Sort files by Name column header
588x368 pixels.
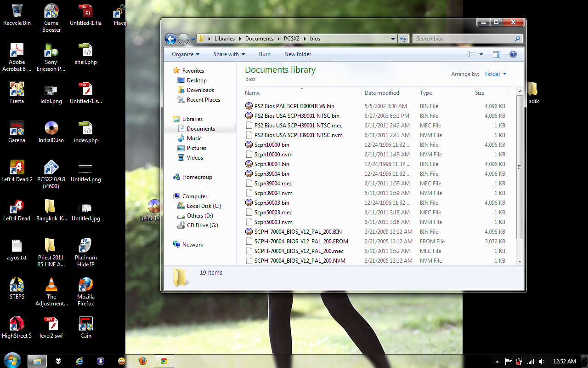[x=302, y=93]
